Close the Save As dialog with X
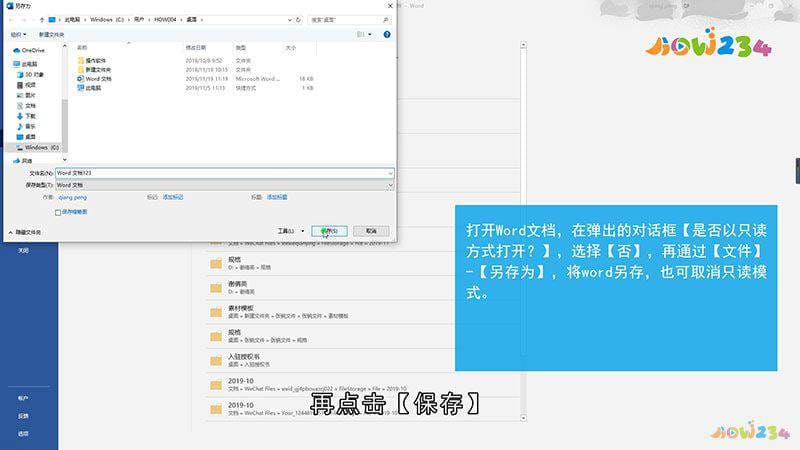 (x=390, y=6)
